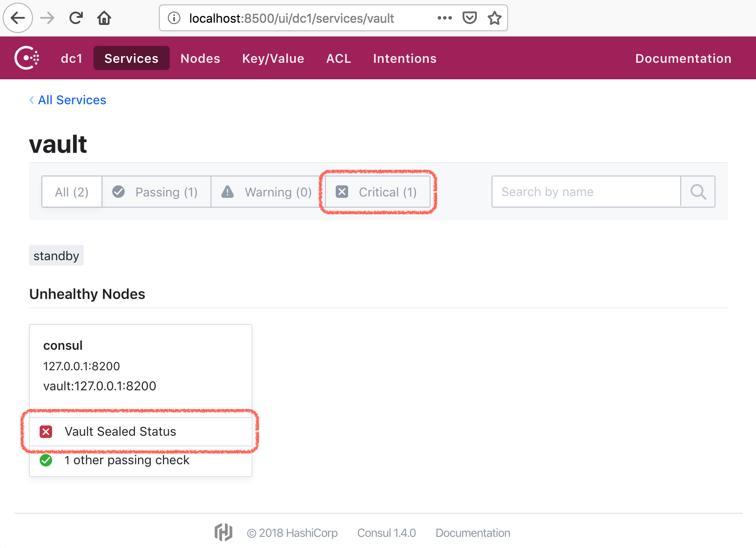Click the 1 other passing check row
This screenshot has height=548, width=756.
(x=141, y=460)
